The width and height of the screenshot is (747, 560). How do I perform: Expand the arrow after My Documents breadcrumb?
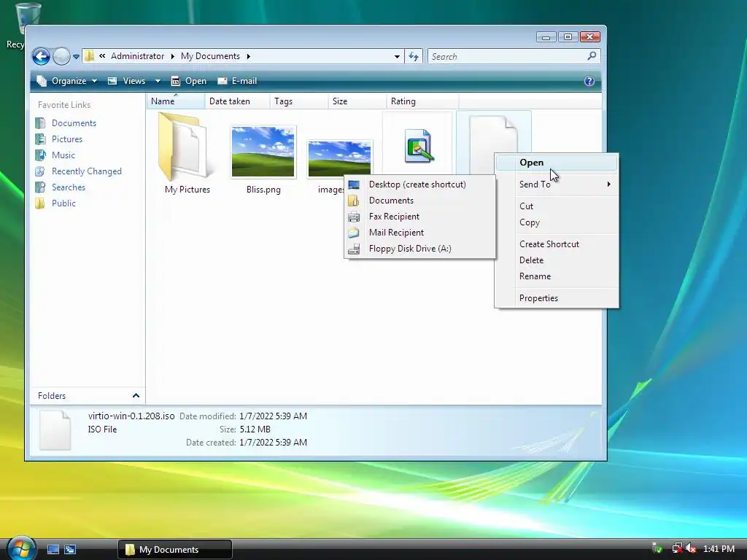[248, 56]
